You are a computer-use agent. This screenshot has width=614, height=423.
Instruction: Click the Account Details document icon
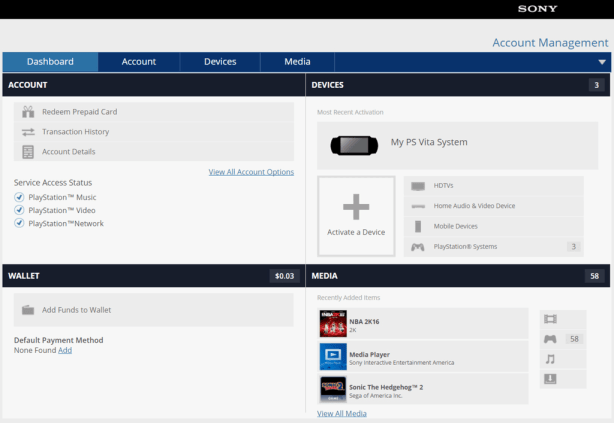[28, 152]
